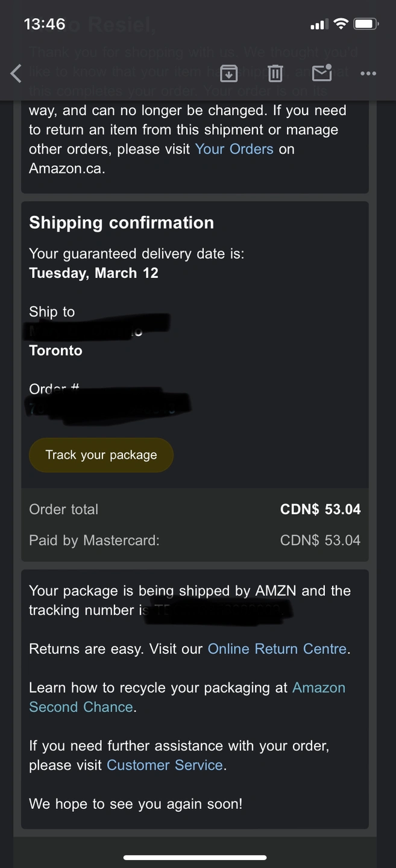Open the three-dot more options menu

[x=368, y=74]
